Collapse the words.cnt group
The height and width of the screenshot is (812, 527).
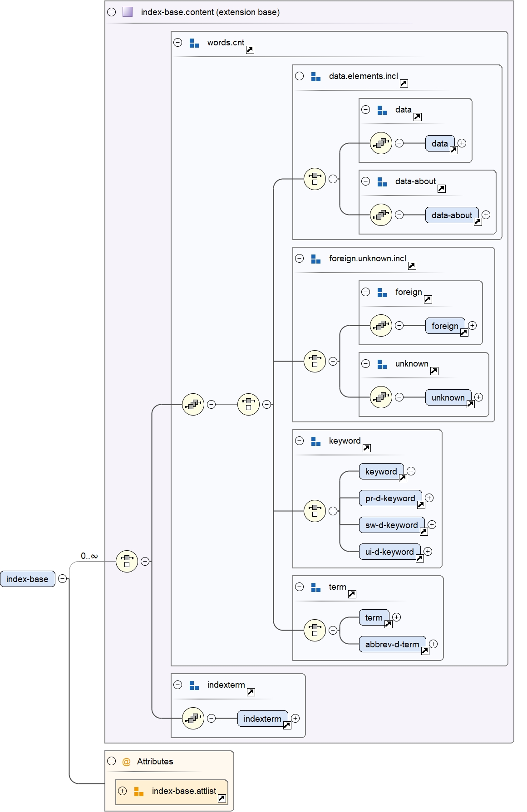click(x=178, y=43)
